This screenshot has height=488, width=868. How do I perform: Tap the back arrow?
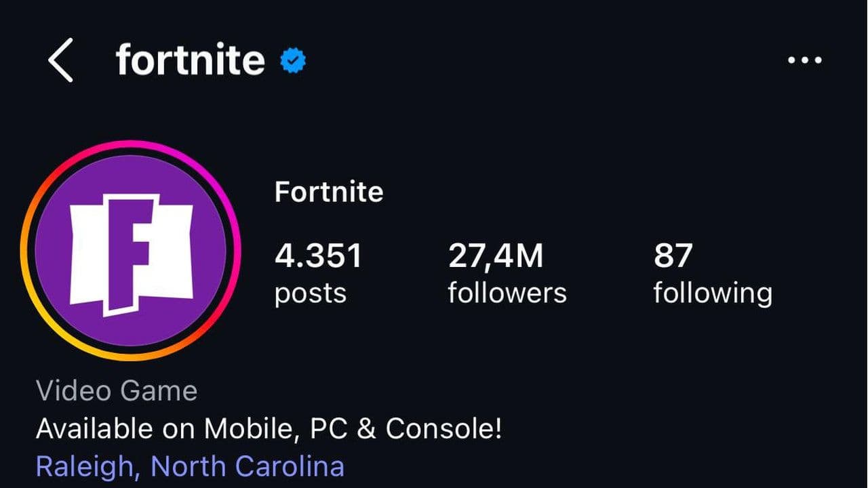coord(60,60)
